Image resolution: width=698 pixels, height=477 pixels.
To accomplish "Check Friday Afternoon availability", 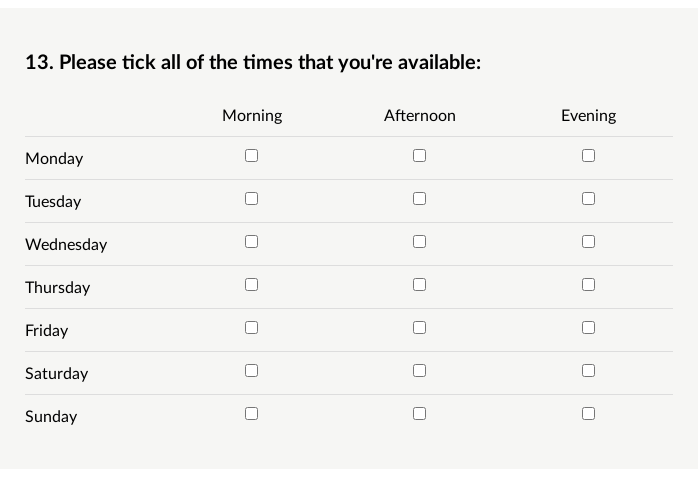I will 419,327.
